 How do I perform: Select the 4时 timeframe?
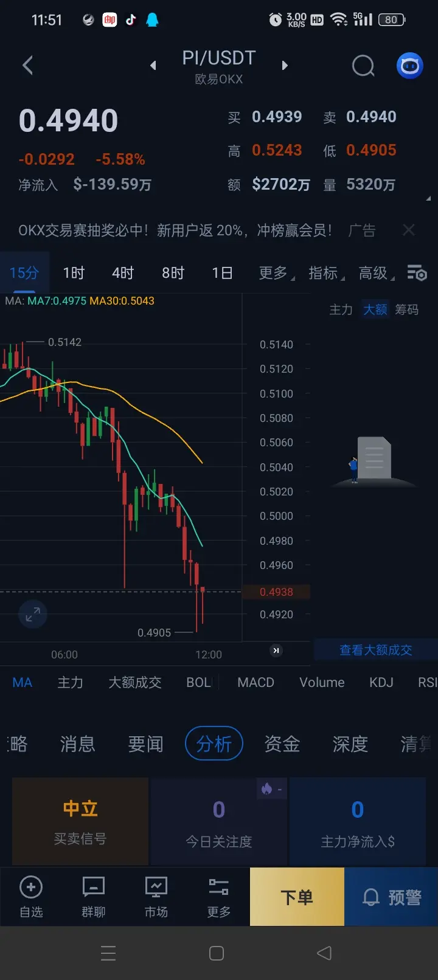[123, 273]
